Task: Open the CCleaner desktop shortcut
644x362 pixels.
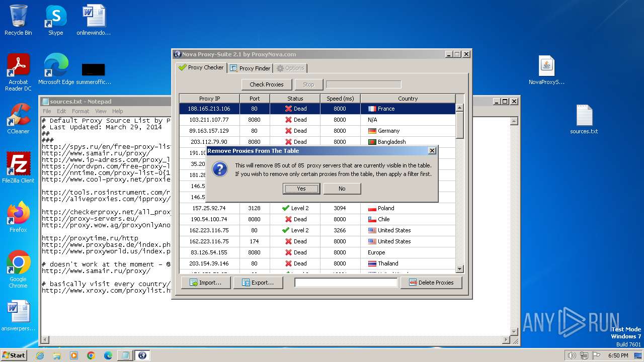Action: click(x=18, y=119)
